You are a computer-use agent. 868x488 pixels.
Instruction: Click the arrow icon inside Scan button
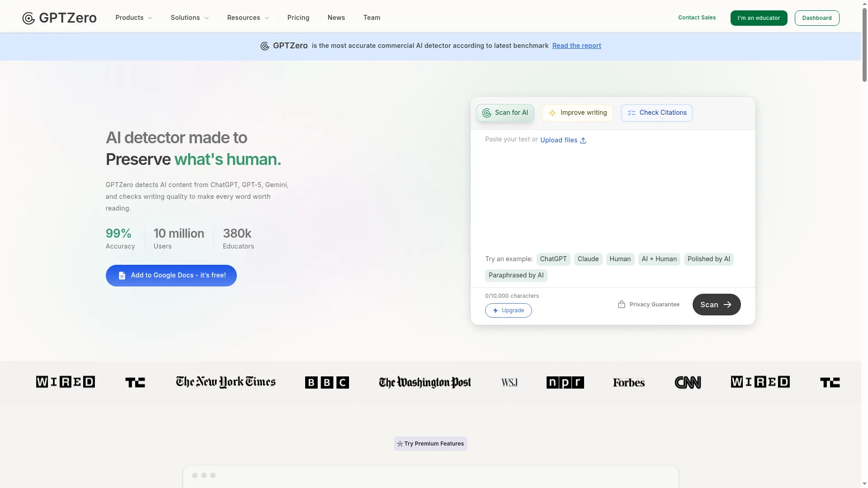pos(729,305)
